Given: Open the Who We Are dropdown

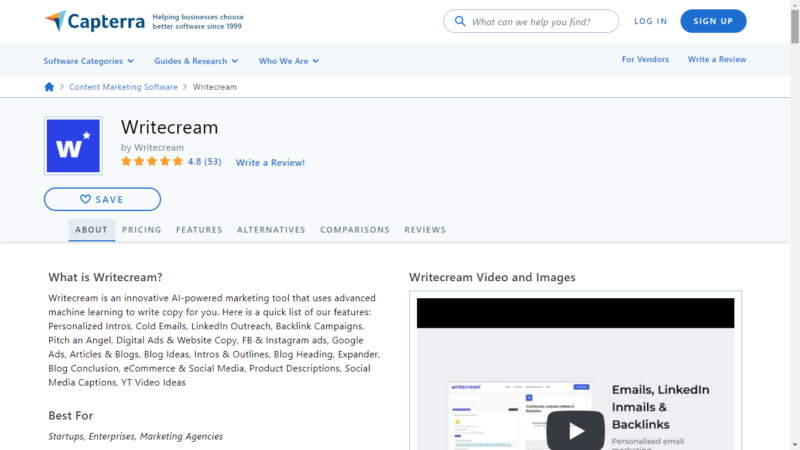Looking at the screenshot, I should 289,61.
